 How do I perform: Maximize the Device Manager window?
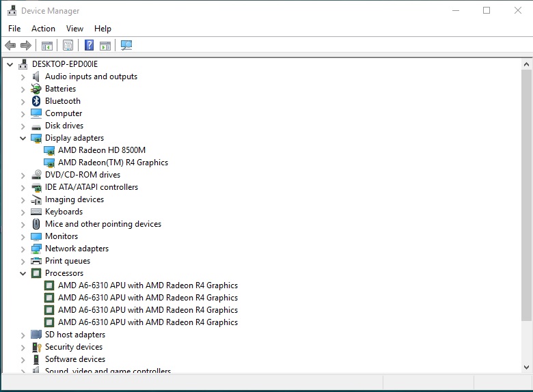tap(487, 10)
